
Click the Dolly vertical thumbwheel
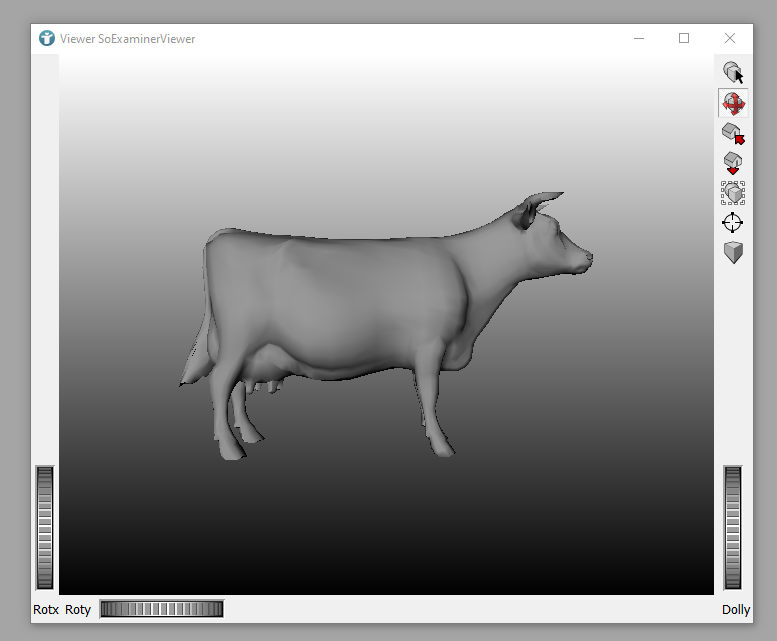(x=733, y=527)
